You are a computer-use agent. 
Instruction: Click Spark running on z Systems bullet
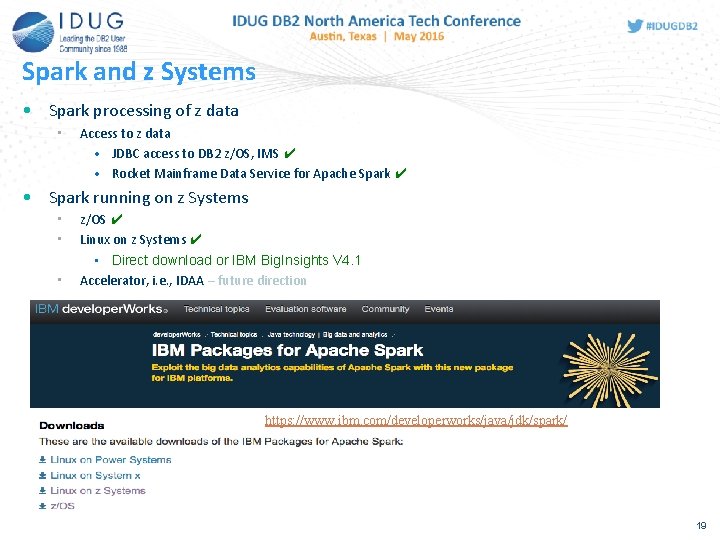(149, 198)
